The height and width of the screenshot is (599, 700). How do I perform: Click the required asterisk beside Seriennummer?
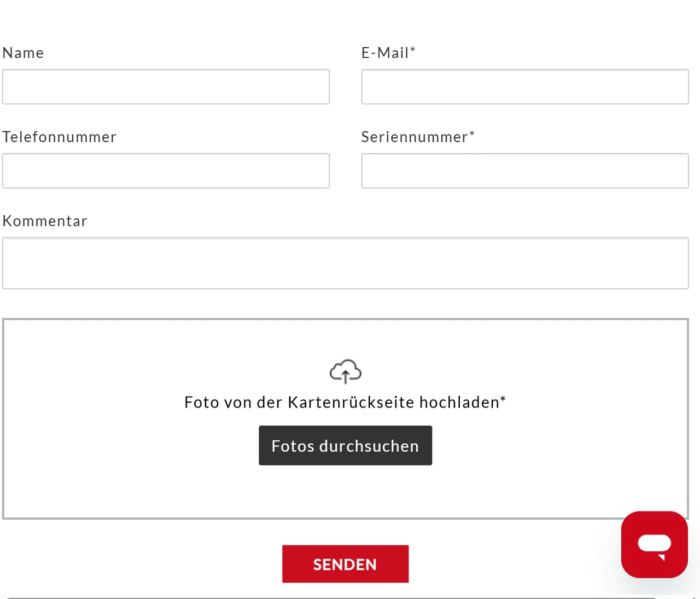[472, 134]
